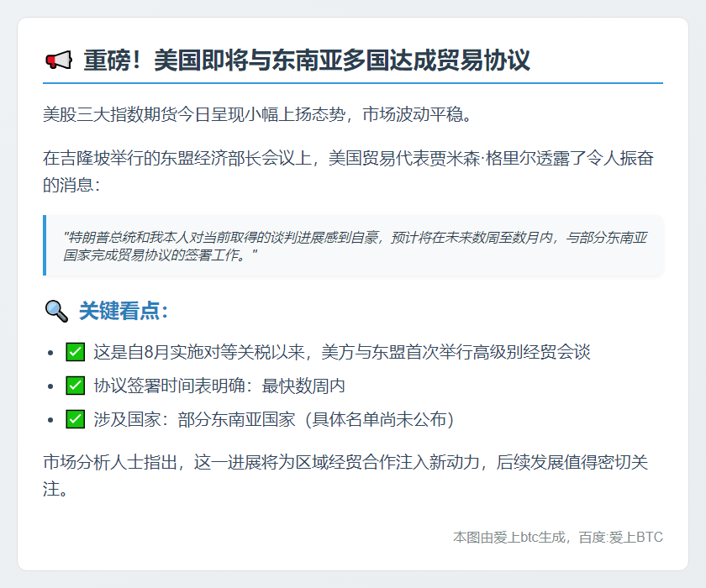Image resolution: width=706 pixels, height=588 pixels.
Task: Click the blue vertical bar of the quote block
Action: [x=45, y=245]
